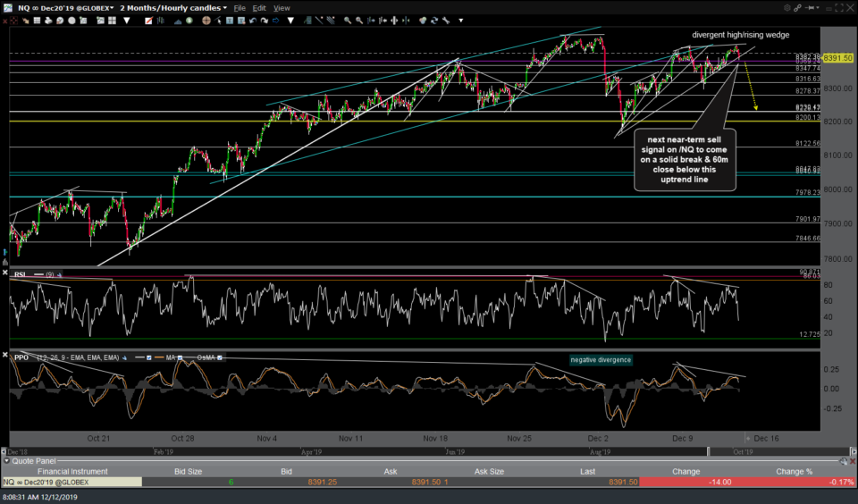Click the negative divergence label
858x504 pixels.
point(601,359)
